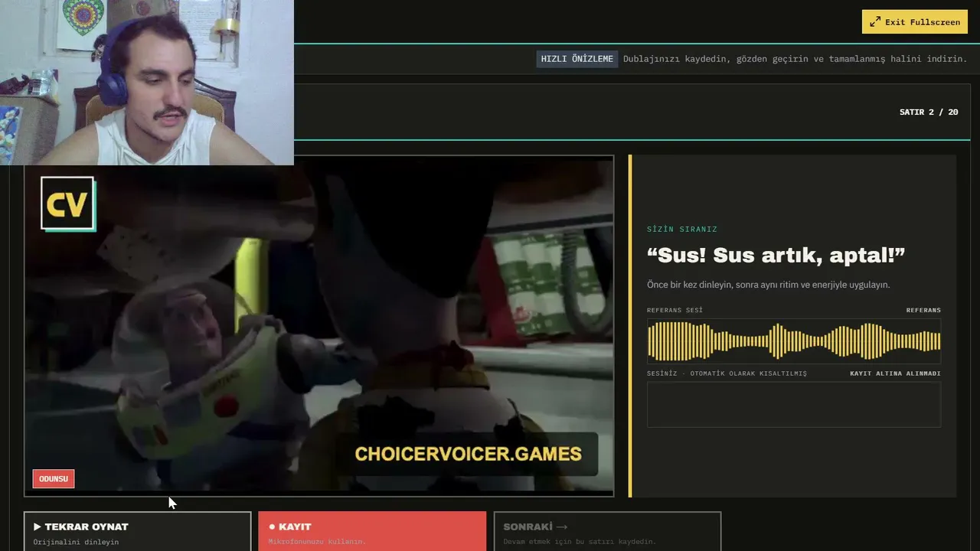Click the REFERANS SESİ label
Image resolution: width=980 pixels, height=551 pixels.
[675, 310]
